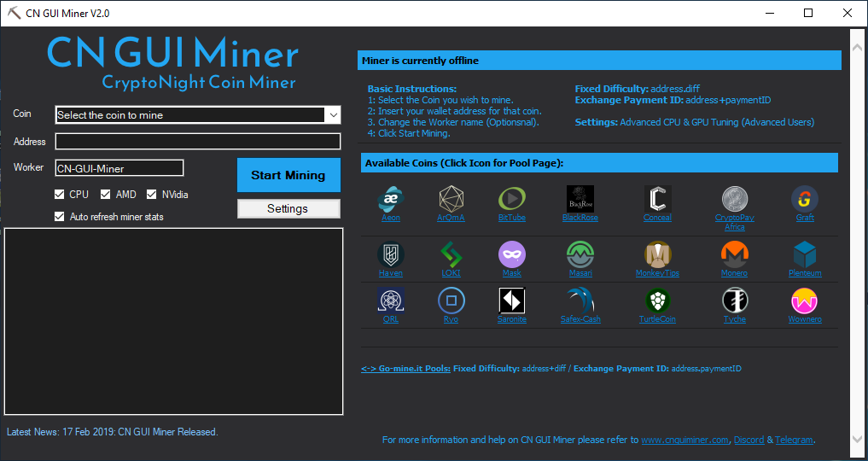Click the ArQmA coin icon
Screen dimensions: 868x461
[451, 199]
